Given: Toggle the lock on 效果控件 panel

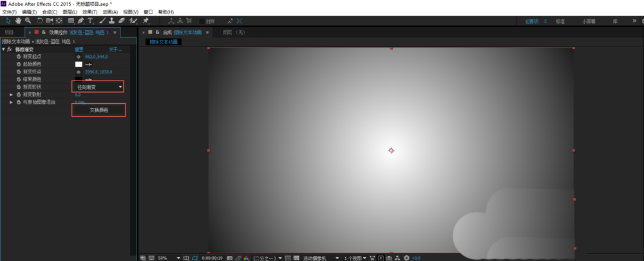Looking at the screenshot, I should tap(44, 32).
